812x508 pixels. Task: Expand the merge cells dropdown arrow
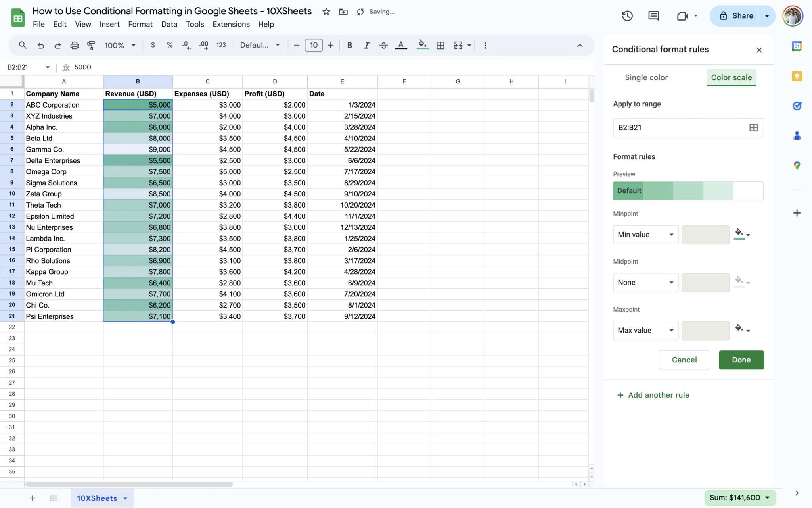pos(469,46)
